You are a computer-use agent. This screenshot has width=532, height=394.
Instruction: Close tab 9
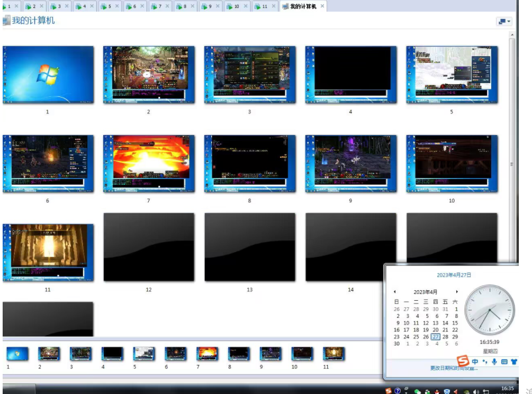(218, 6)
